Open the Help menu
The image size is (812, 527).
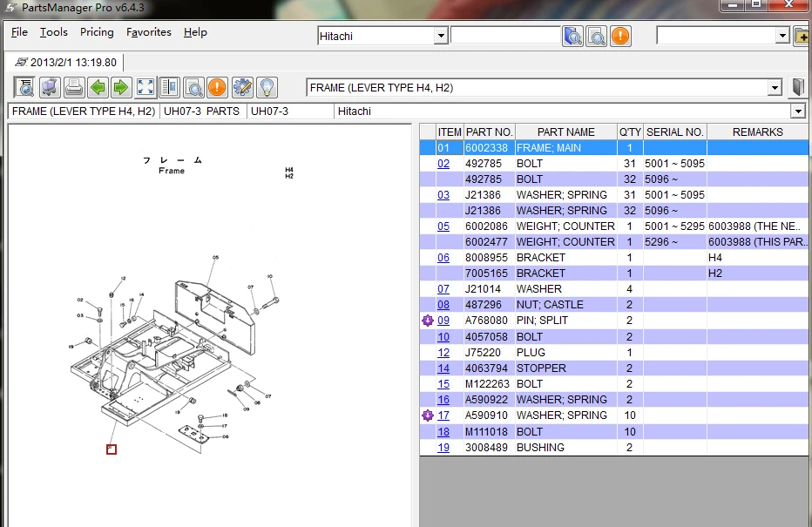click(195, 32)
